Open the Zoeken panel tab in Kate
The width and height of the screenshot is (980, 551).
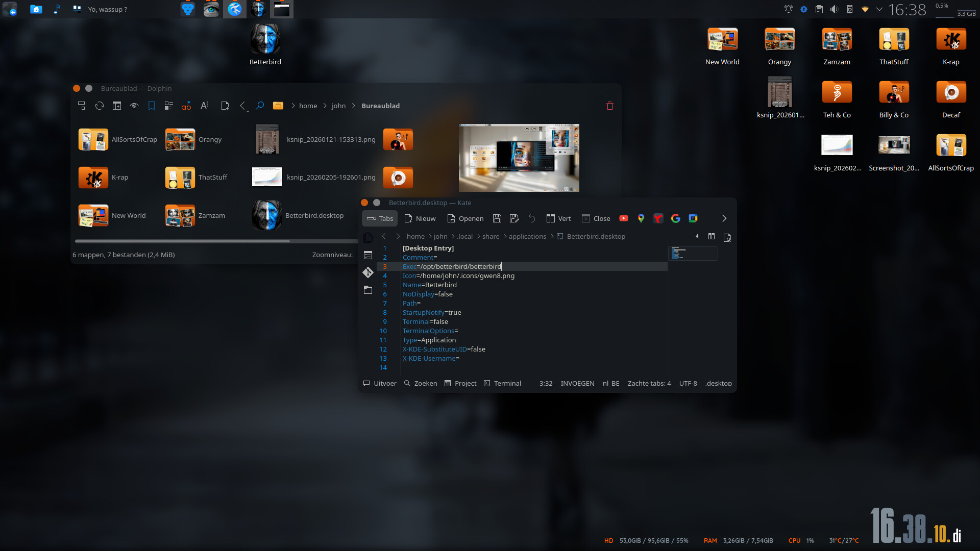click(x=421, y=383)
